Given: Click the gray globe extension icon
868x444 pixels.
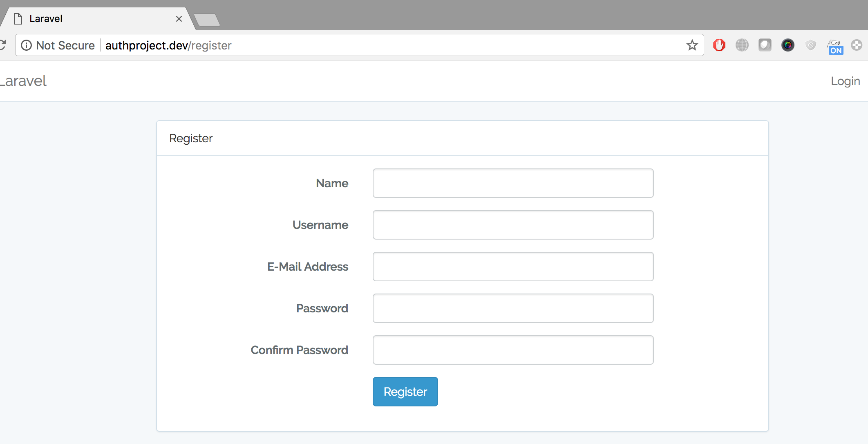Looking at the screenshot, I should (x=742, y=45).
